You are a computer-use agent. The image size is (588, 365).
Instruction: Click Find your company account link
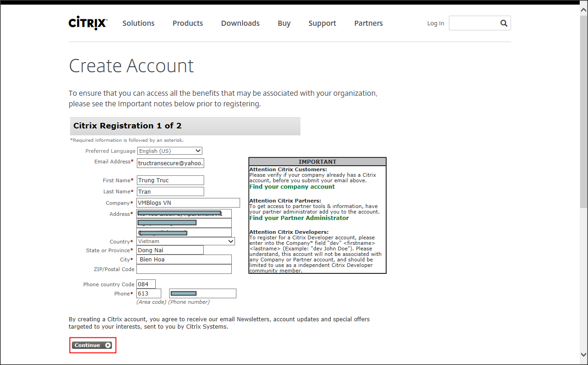(292, 187)
